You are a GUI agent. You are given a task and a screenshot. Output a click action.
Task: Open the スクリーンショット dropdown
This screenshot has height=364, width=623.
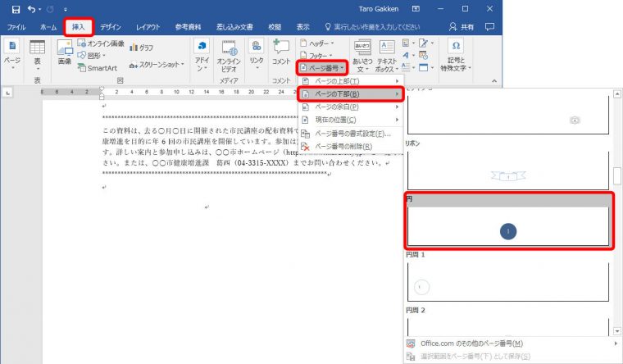tap(157, 65)
